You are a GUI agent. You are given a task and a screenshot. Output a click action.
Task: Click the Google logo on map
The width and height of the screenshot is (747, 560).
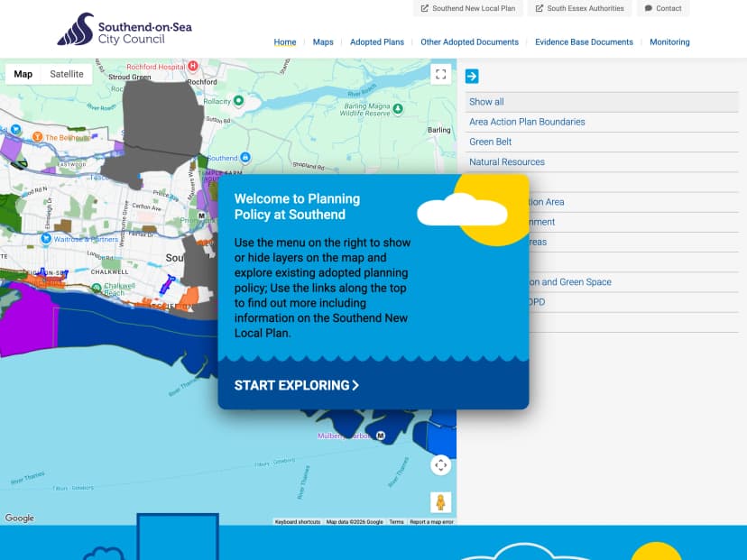20,518
